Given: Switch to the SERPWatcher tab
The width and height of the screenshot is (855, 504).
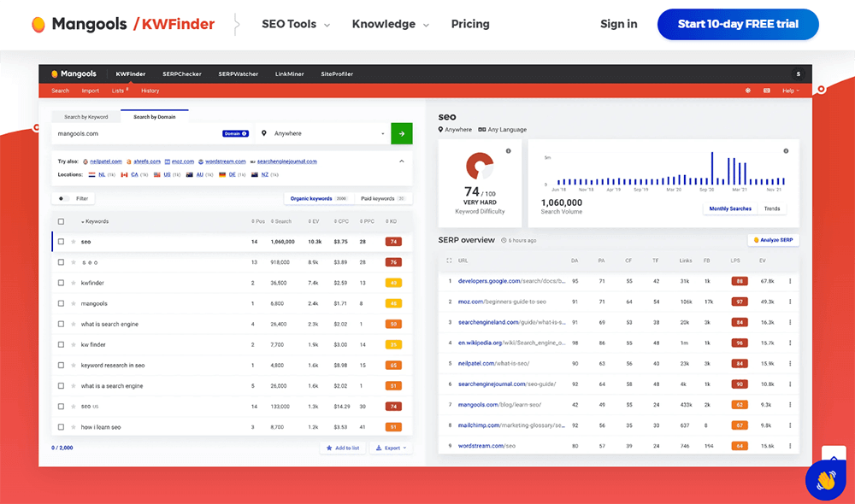Looking at the screenshot, I should pos(239,74).
